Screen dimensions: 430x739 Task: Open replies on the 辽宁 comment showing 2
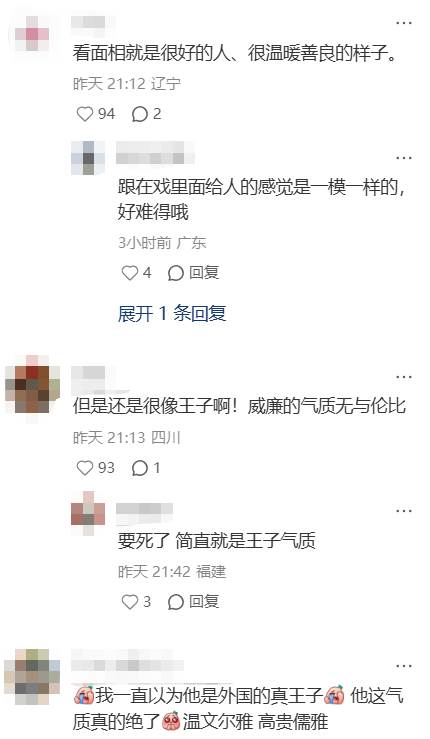[x=147, y=114]
